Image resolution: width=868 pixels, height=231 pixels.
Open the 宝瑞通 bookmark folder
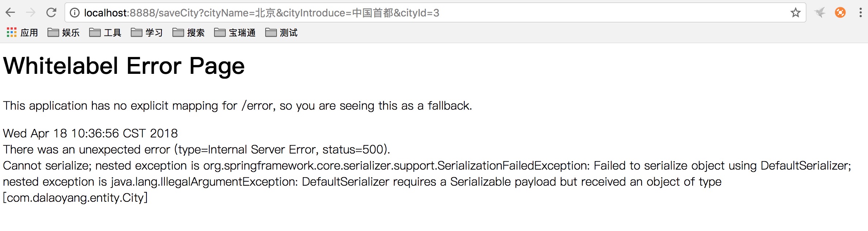click(x=235, y=33)
